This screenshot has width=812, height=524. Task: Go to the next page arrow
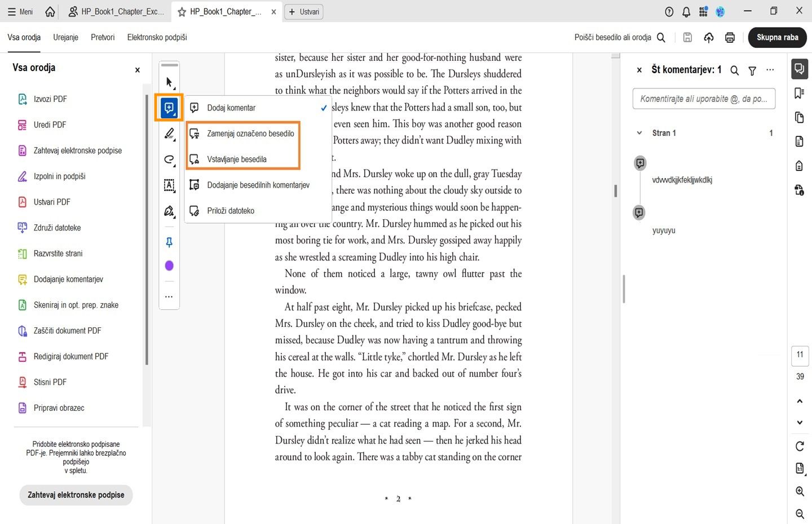point(800,423)
